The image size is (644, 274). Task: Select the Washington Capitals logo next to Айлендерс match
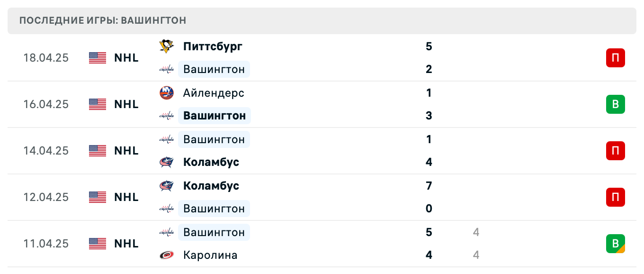pos(166,116)
